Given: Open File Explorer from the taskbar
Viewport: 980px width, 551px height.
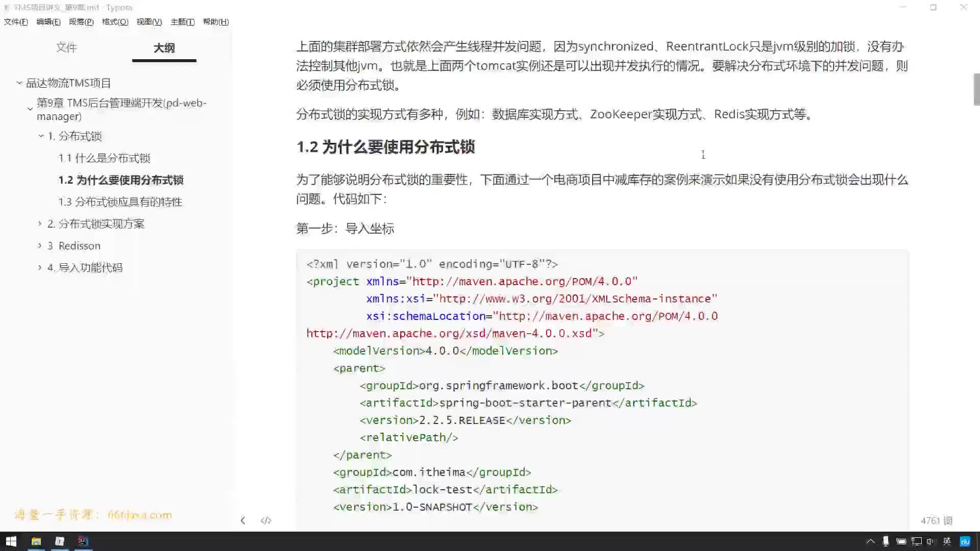Looking at the screenshot, I should pos(36,541).
